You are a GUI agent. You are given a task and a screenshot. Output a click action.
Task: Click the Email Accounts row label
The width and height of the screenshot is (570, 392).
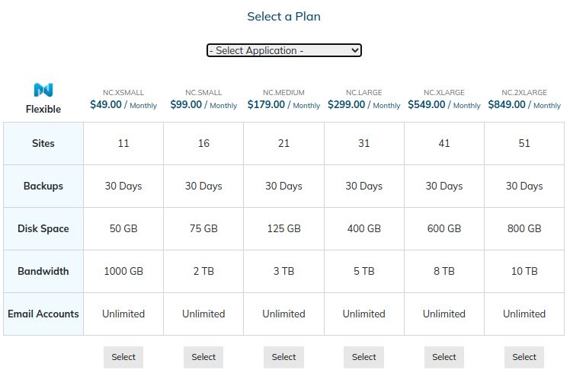click(43, 314)
